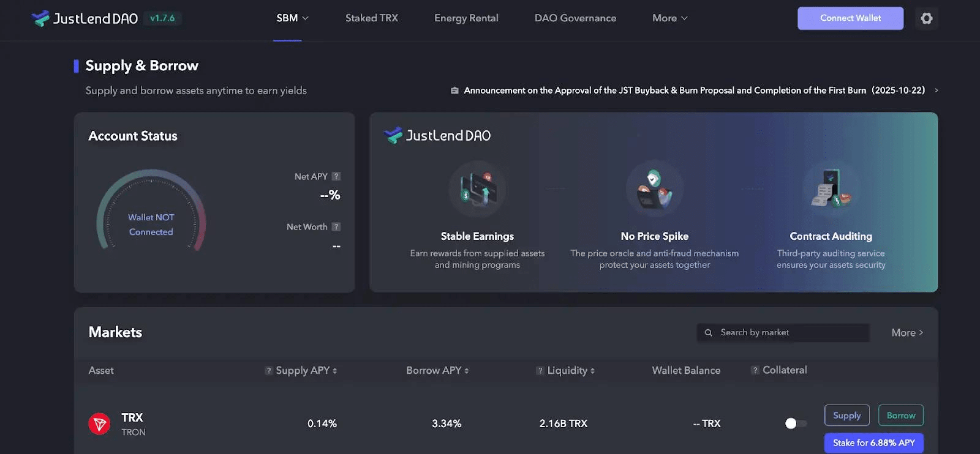The image size is (980, 454).
Task: Expand the More navigation menu
Action: 670,18
